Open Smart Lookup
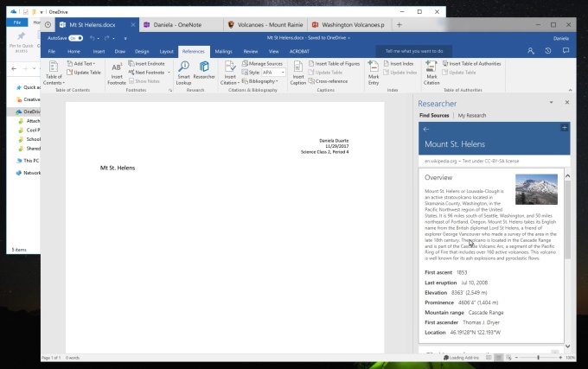588x369 pixels. click(183, 71)
